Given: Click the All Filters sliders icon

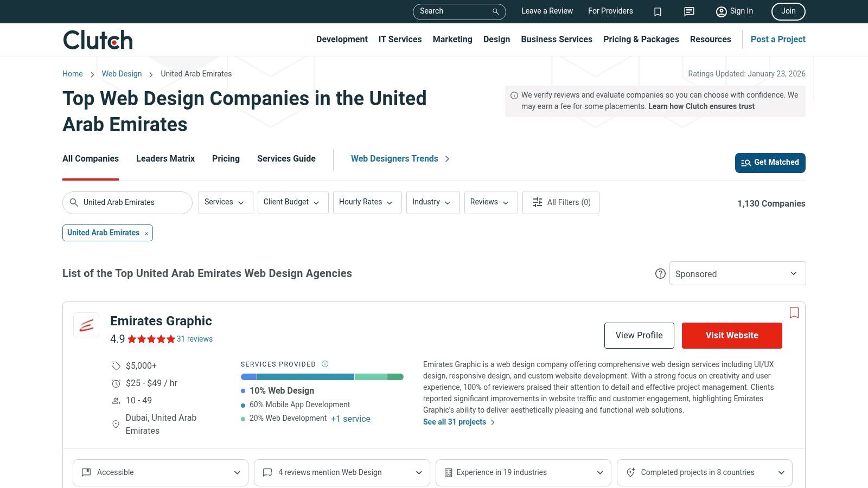Looking at the screenshot, I should point(537,202).
